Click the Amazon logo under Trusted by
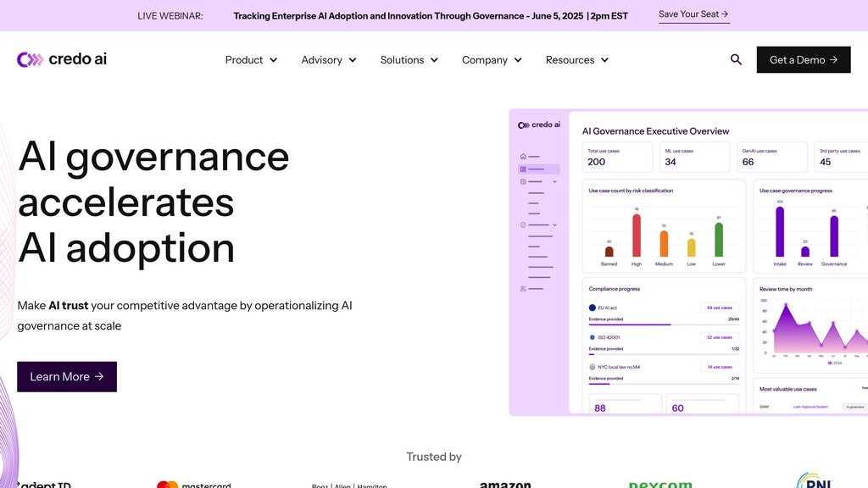868x488 pixels. click(505, 484)
